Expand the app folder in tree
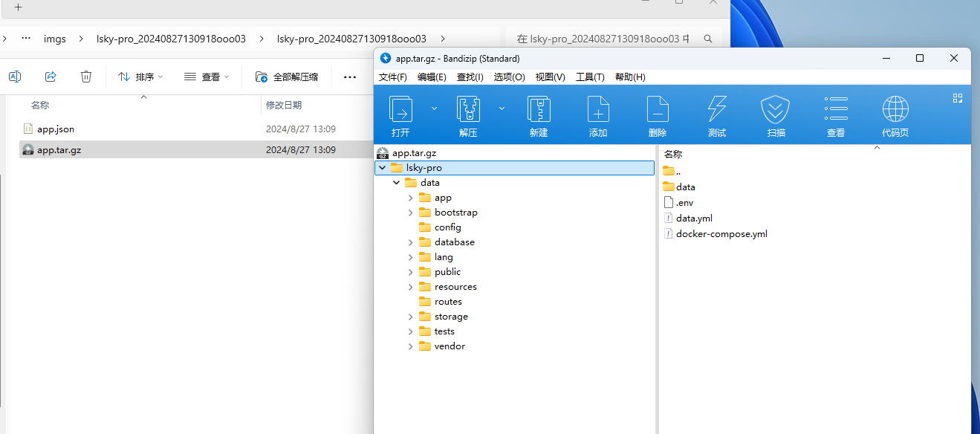 [411, 198]
